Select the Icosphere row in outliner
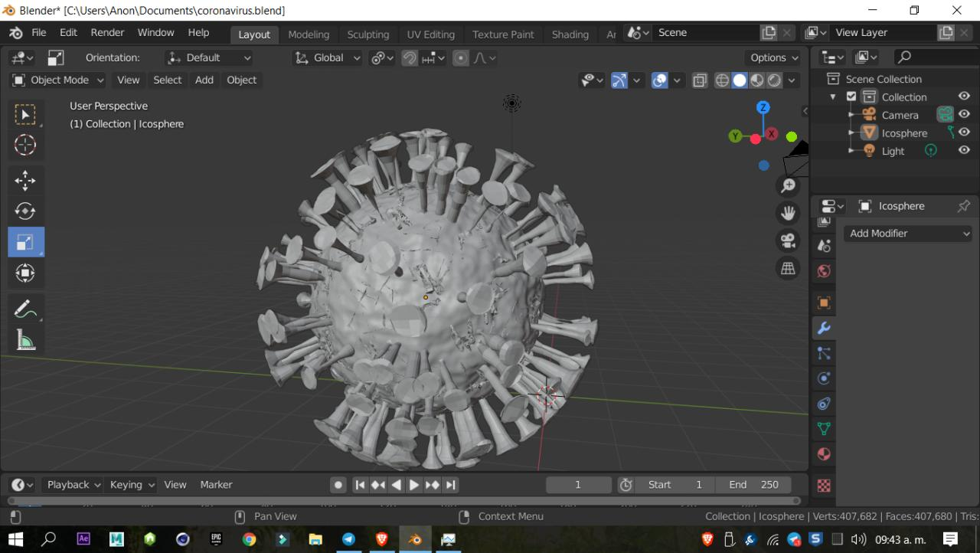The image size is (980, 553). tap(904, 133)
